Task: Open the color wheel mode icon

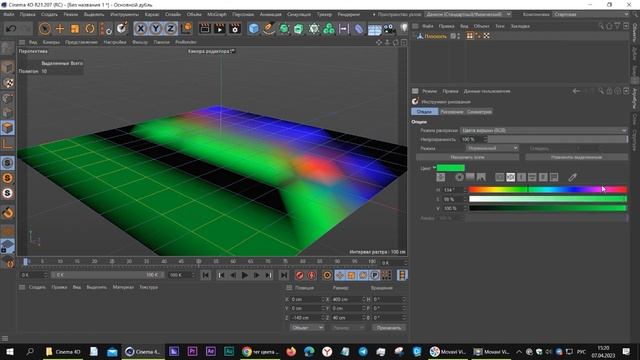Action: tap(460, 177)
